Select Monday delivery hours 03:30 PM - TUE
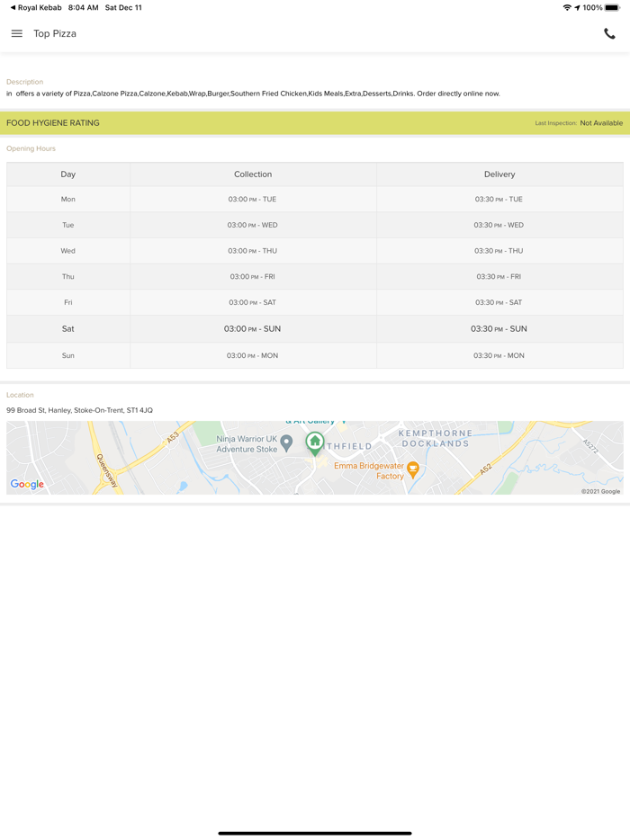 pyautogui.click(x=499, y=199)
